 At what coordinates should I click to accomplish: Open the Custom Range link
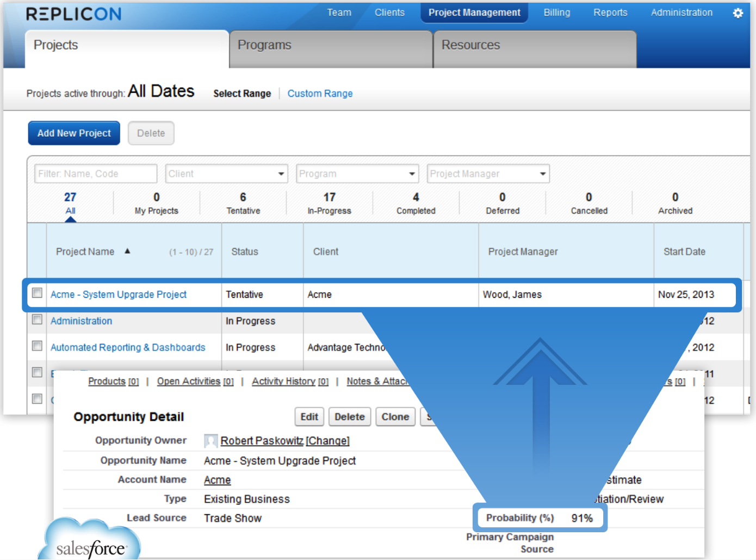[x=320, y=94]
